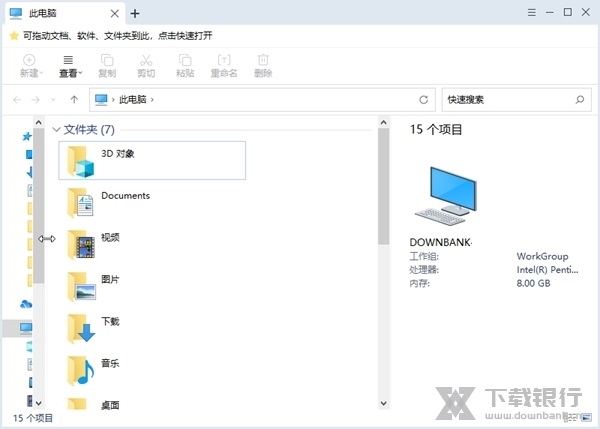Collapse the 文件夹 (7) group
The height and width of the screenshot is (429, 600).
pos(56,130)
